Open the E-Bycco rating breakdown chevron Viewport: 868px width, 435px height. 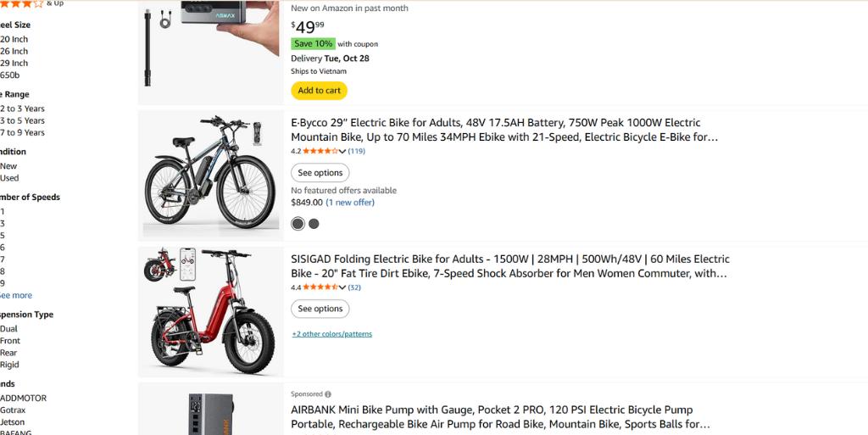342,152
